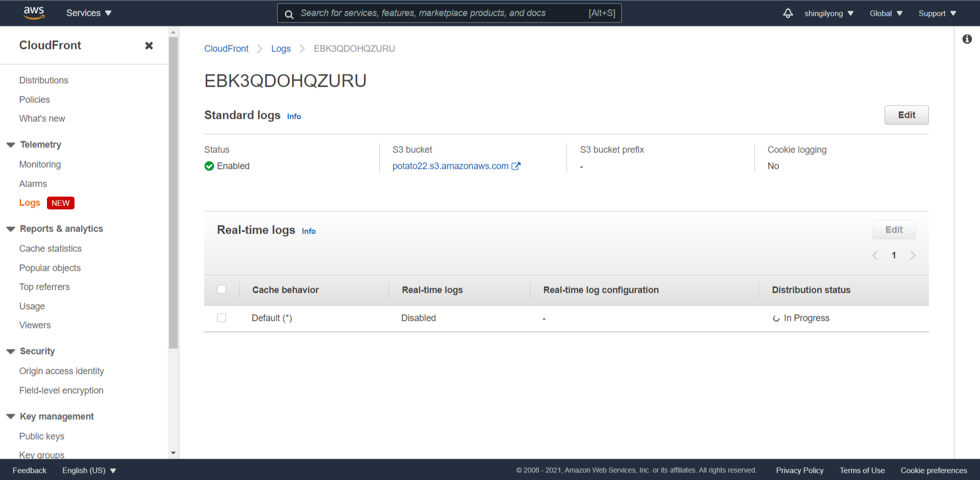The height and width of the screenshot is (480, 980).
Task: Check the Default (*) row checkbox
Action: point(222,318)
